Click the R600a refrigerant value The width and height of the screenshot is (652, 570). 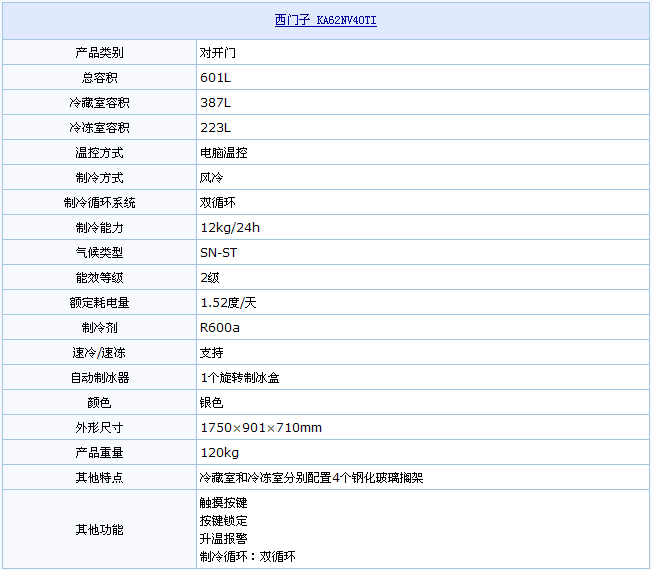tap(220, 328)
